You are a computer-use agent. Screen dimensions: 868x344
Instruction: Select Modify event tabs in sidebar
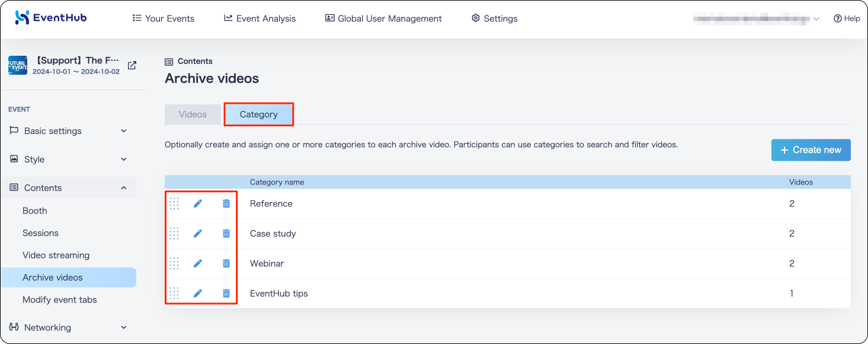coord(60,300)
